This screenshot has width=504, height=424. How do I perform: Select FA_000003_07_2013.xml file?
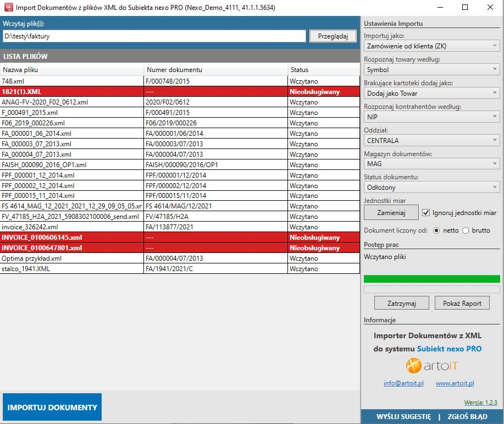tap(180, 144)
